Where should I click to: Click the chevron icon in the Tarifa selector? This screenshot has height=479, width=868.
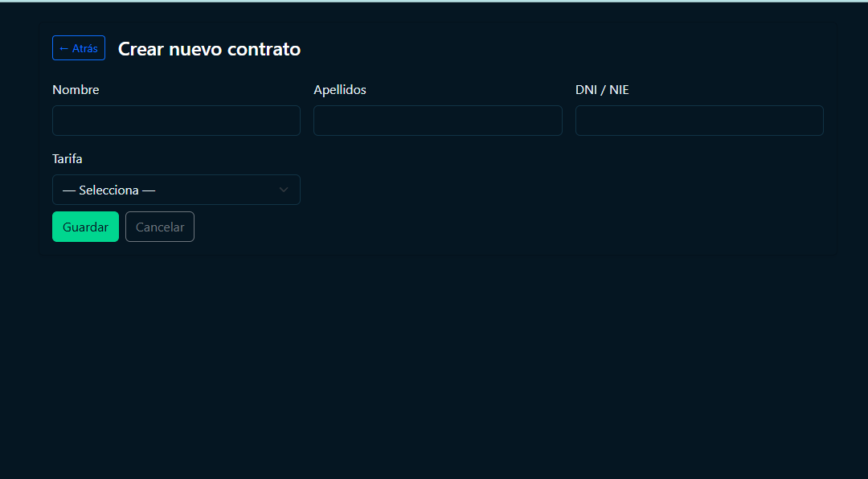283,190
